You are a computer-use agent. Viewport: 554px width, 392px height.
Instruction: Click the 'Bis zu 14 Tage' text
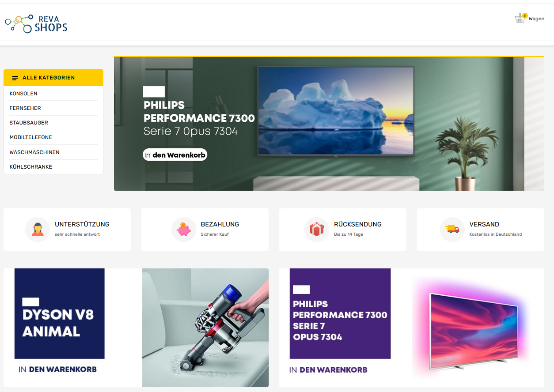[x=349, y=234]
